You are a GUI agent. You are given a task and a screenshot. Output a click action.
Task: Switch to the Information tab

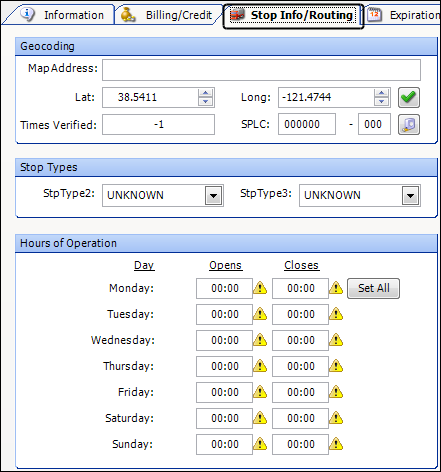(62, 15)
